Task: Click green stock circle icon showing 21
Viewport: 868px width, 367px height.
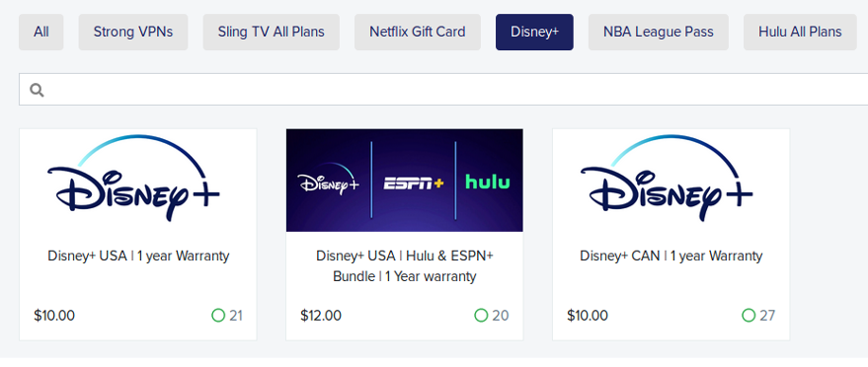Action: tap(218, 316)
